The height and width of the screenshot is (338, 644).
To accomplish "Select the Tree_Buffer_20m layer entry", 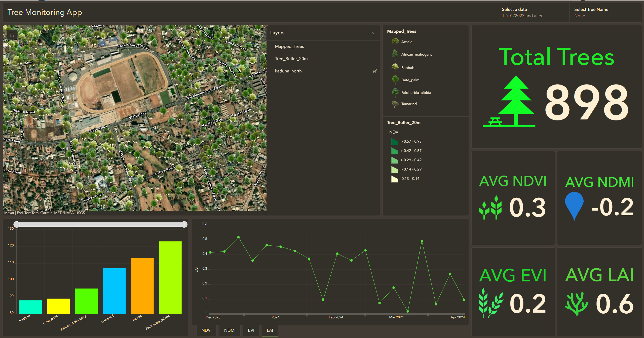I will (291, 59).
